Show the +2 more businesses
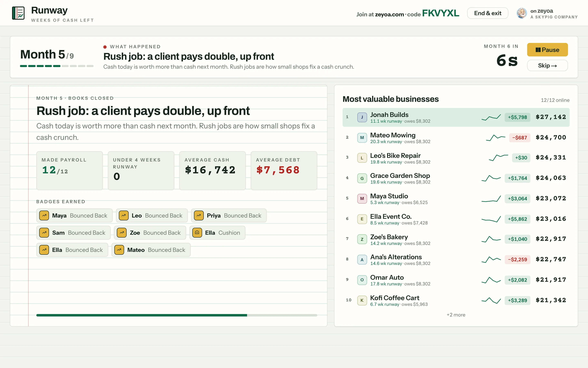Image resolution: width=588 pixels, height=368 pixels. pyautogui.click(x=456, y=315)
